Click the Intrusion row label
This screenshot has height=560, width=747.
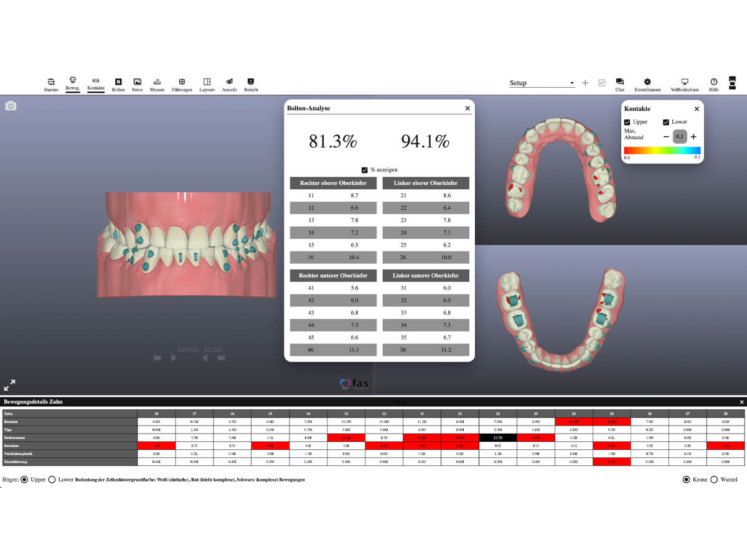[69, 446]
